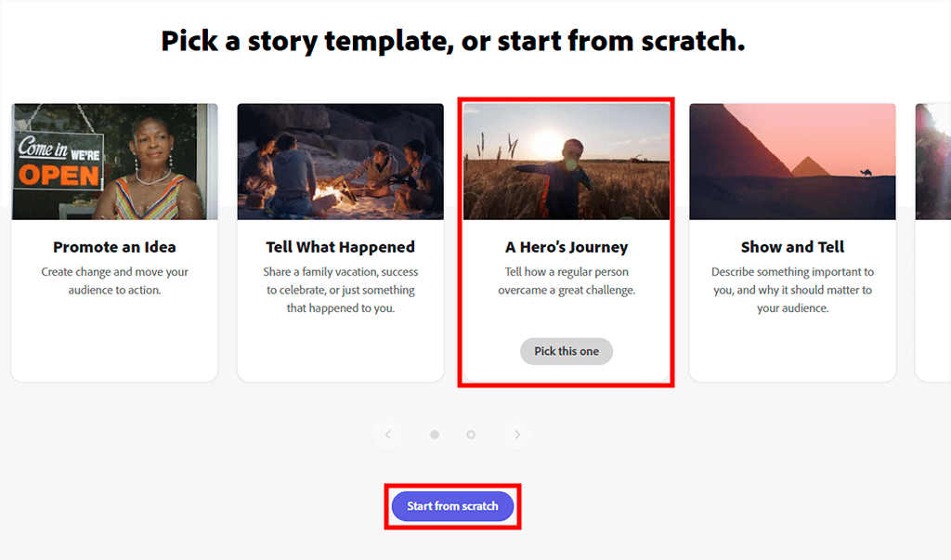Click the "Describe something important" description
951x560 pixels.
click(x=792, y=290)
